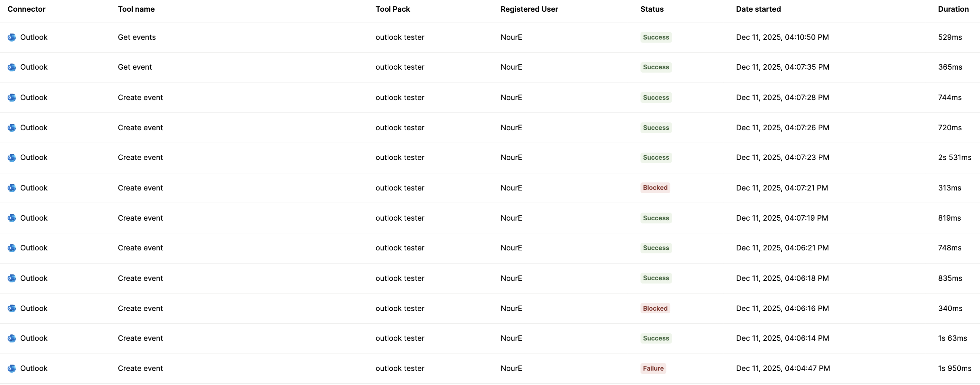Click the Failure status badge
This screenshot has width=980, height=385.
(653, 368)
